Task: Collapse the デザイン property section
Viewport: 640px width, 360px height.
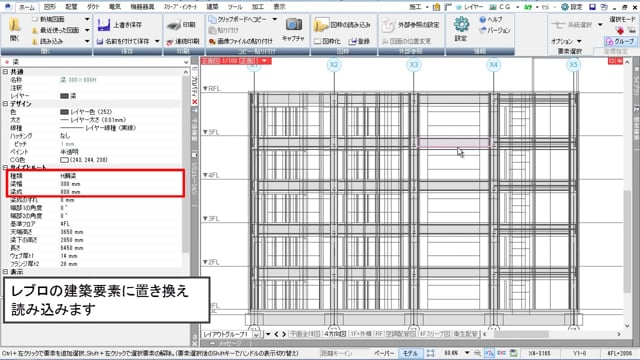Action: point(5,104)
